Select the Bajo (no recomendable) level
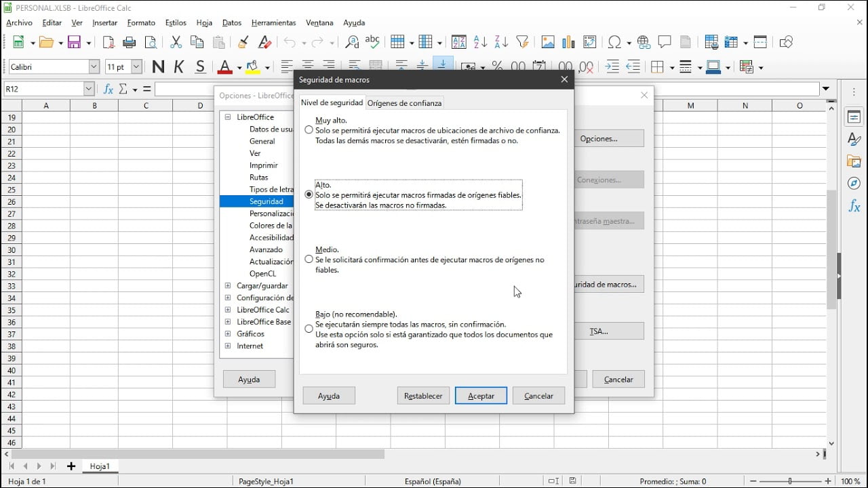 (309, 329)
